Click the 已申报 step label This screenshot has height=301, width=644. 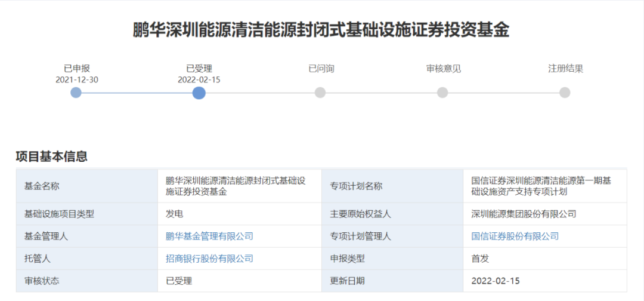coord(77,69)
